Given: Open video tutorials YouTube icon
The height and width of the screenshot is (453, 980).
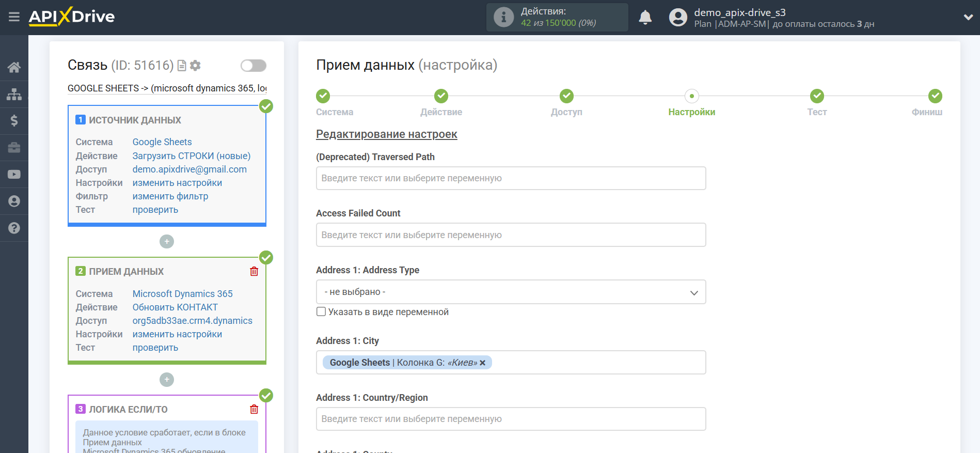Looking at the screenshot, I should (x=14, y=175).
